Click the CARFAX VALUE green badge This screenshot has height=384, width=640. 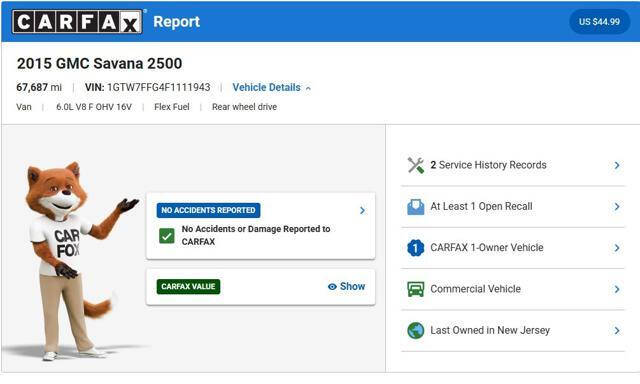pos(188,286)
